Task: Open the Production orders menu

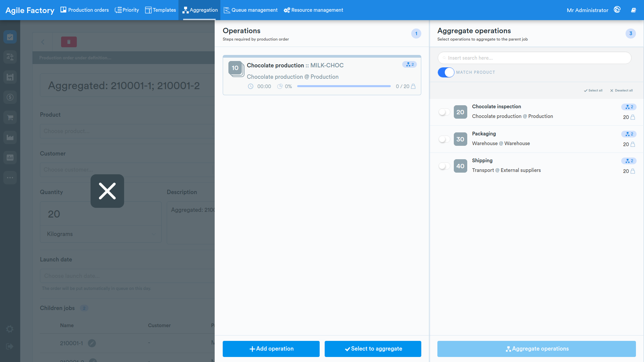Action: click(85, 10)
